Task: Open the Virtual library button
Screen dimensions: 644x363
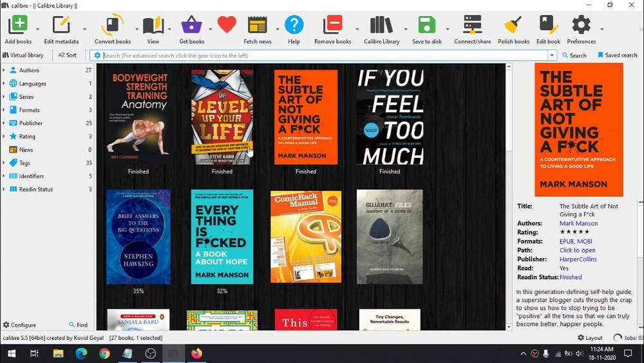Action: [x=23, y=55]
